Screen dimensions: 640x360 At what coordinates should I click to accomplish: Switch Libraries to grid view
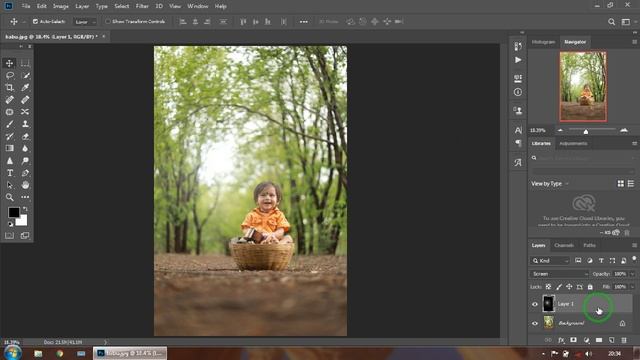621,184
